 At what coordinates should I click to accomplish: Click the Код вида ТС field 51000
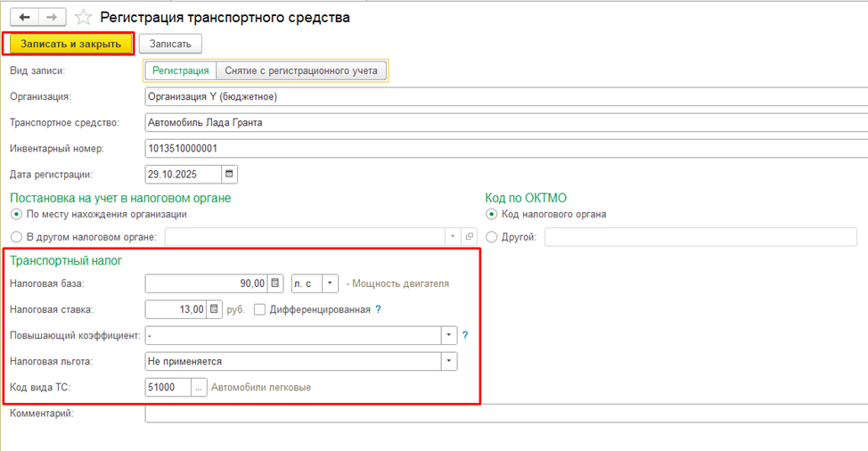[168, 388]
